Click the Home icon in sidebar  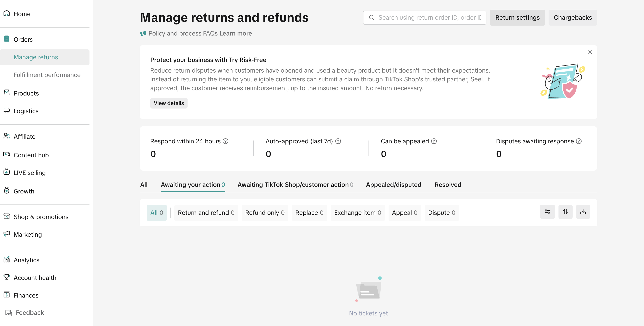tap(7, 13)
